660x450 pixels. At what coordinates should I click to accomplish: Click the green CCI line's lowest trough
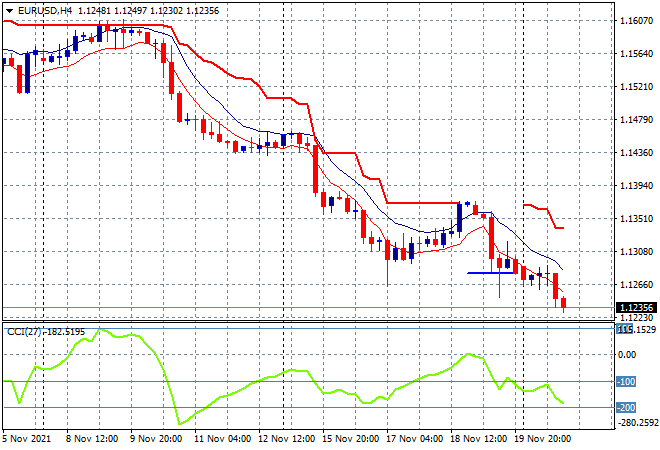[178, 424]
